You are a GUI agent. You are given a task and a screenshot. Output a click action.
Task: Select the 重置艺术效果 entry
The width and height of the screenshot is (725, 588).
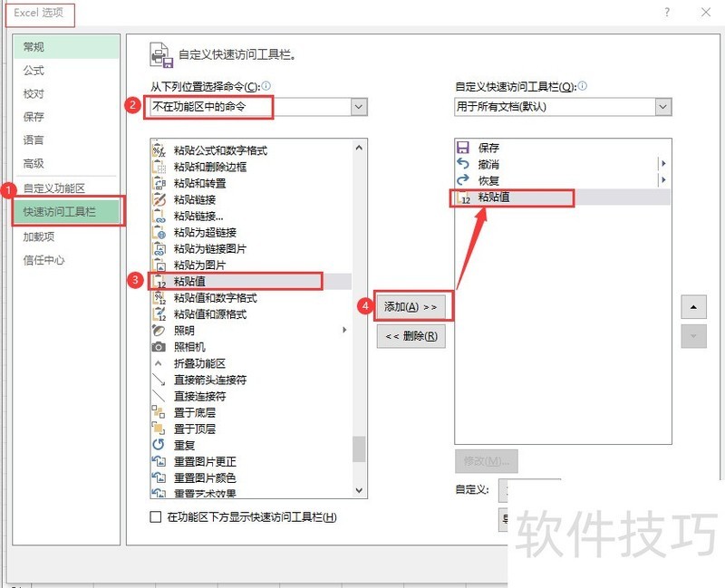[251, 493]
